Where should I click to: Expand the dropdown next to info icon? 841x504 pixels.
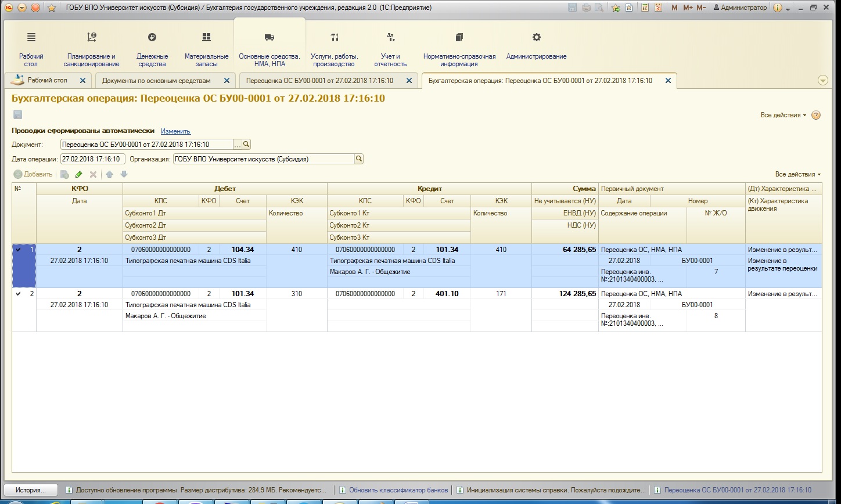(x=788, y=9)
